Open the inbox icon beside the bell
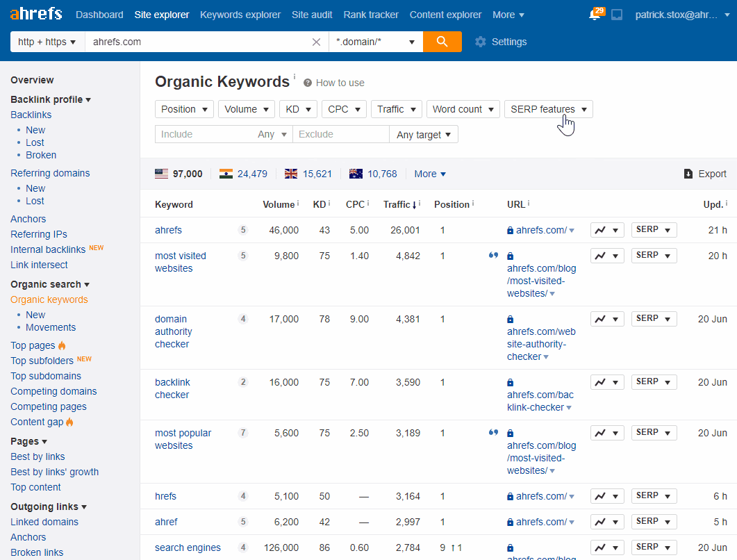Image resolution: width=737 pixels, height=560 pixels. click(617, 13)
